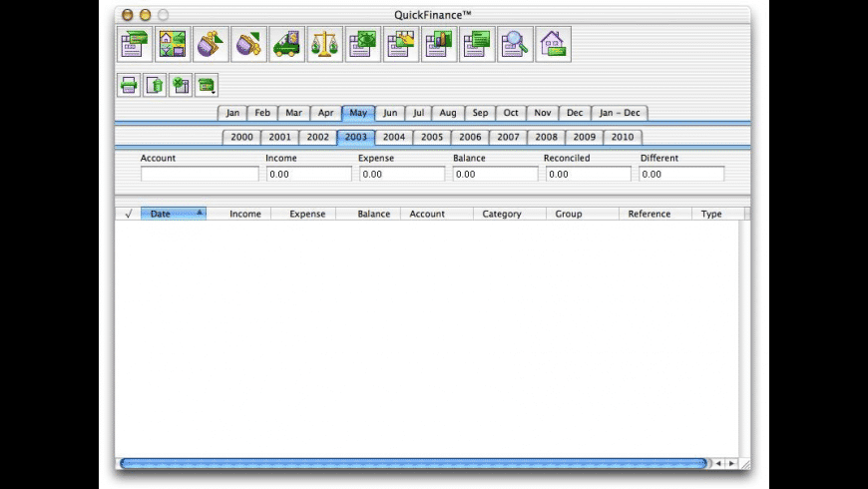Select the house with card icon

[x=553, y=45]
